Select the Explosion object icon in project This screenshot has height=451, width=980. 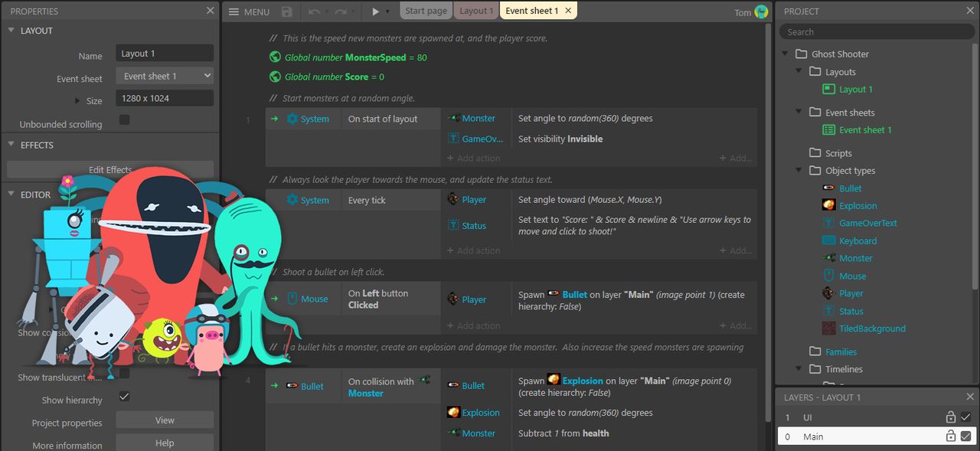coord(828,205)
